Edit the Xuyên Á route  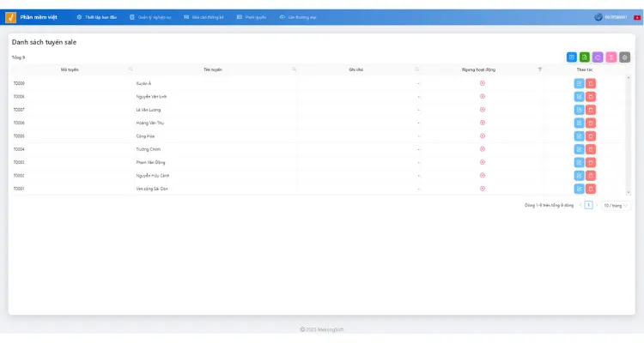point(579,84)
